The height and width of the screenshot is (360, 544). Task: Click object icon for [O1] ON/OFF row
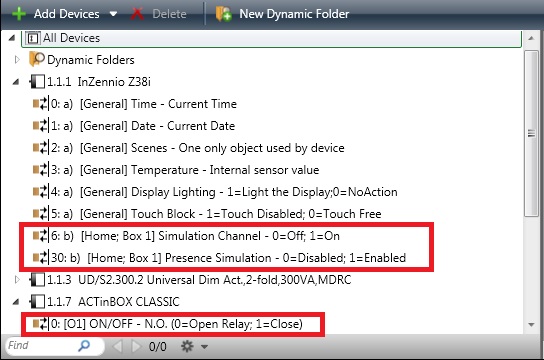coord(40,324)
